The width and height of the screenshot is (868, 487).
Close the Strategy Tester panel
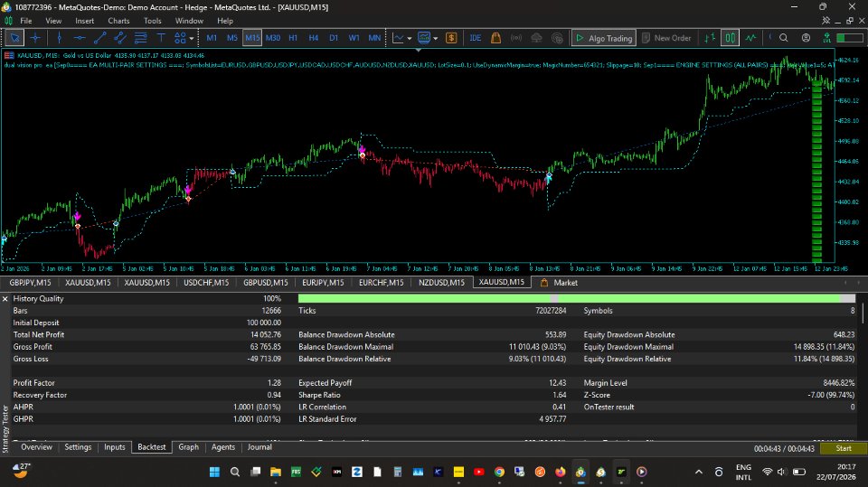click(x=5, y=299)
